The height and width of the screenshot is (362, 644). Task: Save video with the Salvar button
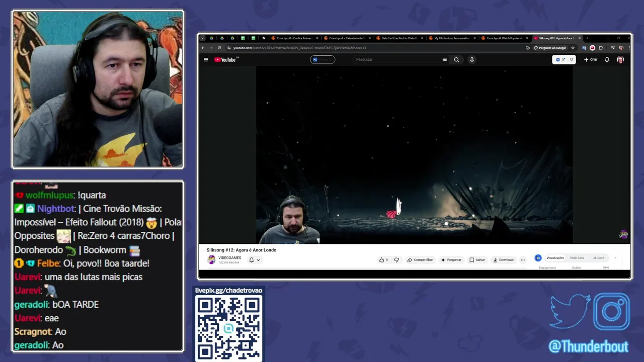[477, 260]
